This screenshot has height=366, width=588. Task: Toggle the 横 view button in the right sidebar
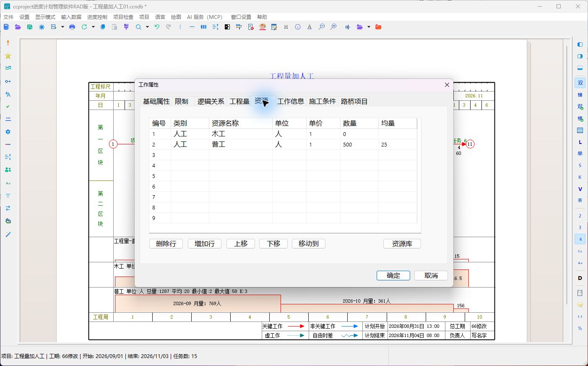pyautogui.click(x=580, y=95)
